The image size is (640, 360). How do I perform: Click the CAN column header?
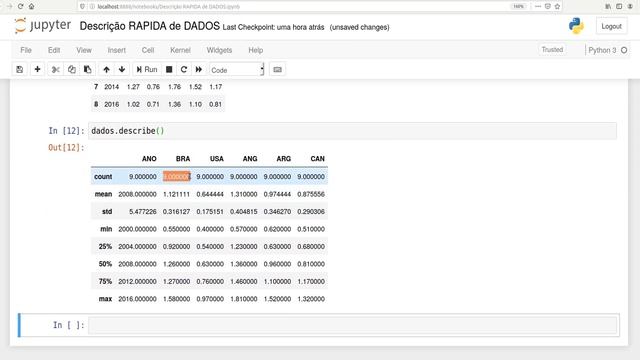point(318,159)
